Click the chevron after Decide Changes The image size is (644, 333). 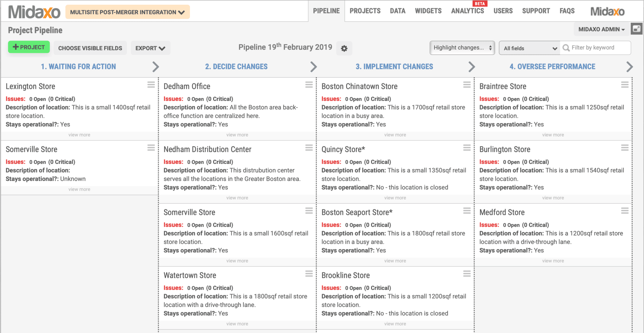314,67
